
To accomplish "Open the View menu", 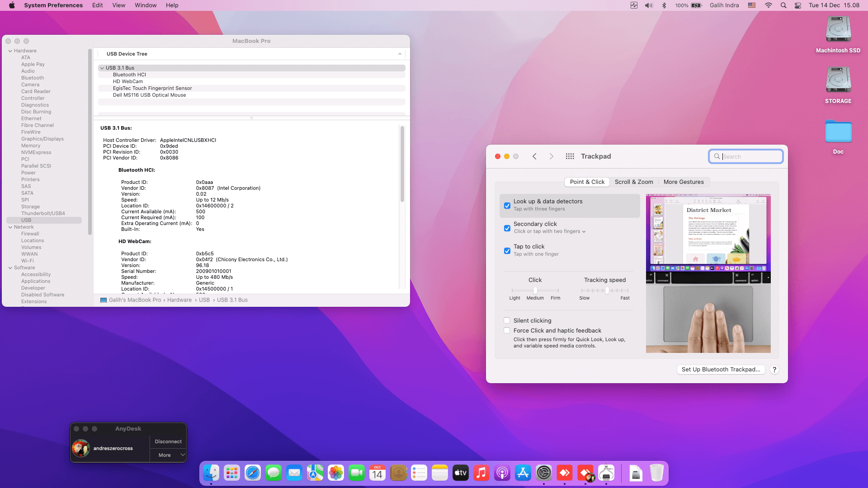I will coord(118,5).
